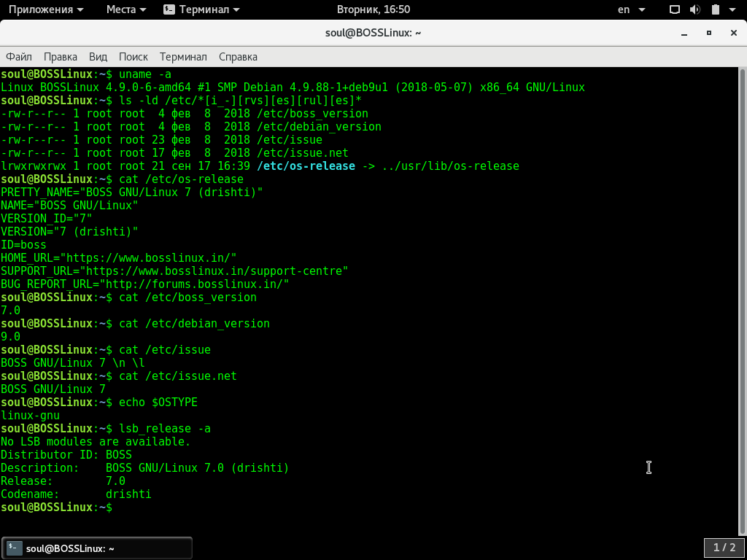The image size is (747, 560).
Task: Click the Distributor ID: BOSS line
Action: (66, 455)
